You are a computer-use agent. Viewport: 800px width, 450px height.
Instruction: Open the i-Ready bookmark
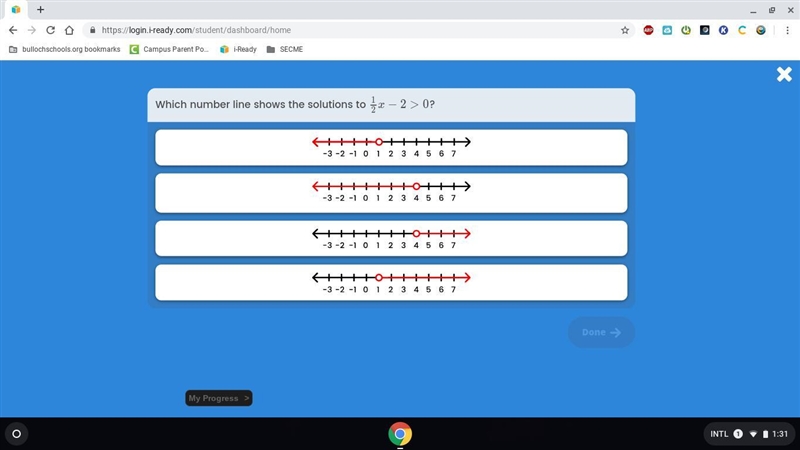(x=238, y=49)
